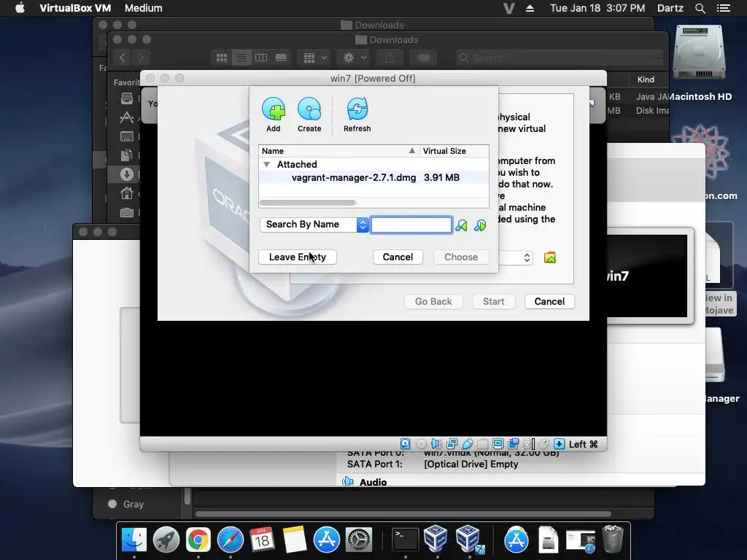Click the recording overlapping-screens icon in status bar
747x560 pixels.
pos(513,444)
